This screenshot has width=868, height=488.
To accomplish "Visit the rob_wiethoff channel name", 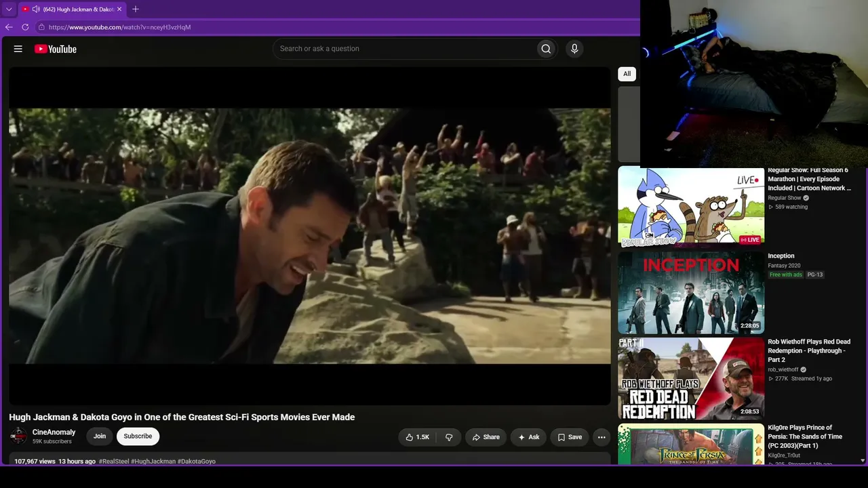I will point(783,370).
